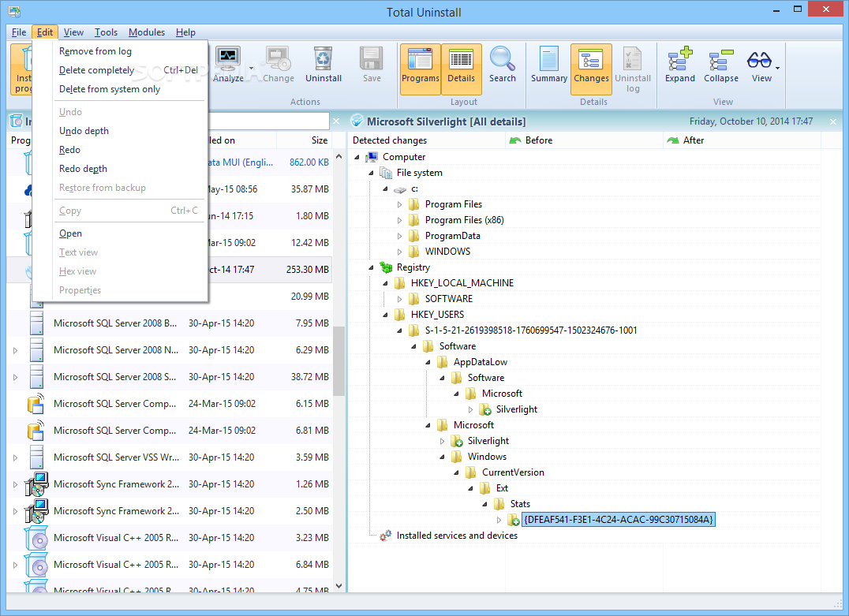849x616 pixels.
Task: Clear the program search box
Action: (336, 121)
